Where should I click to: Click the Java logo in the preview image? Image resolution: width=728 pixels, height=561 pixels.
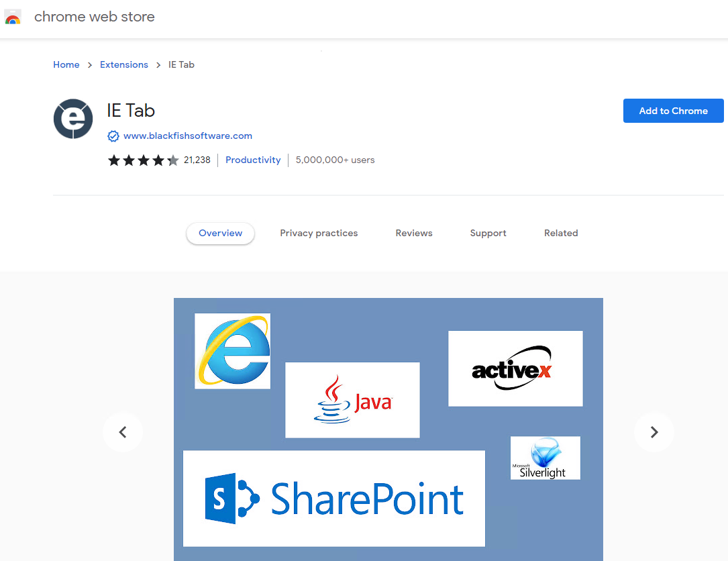(352, 400)
